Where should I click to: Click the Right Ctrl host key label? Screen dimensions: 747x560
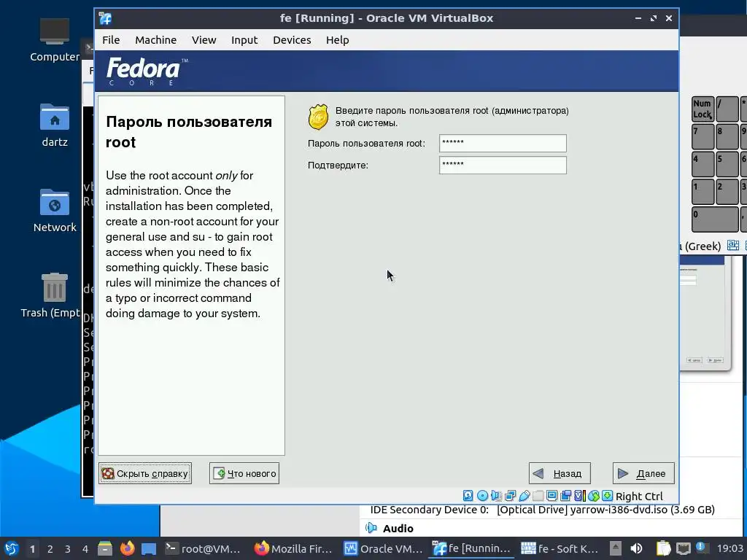[639, 496]
